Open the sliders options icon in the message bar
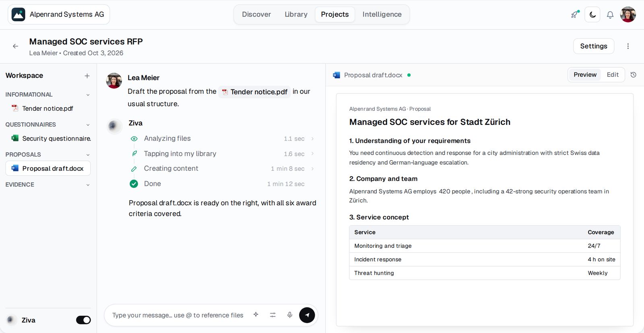The width and height of the screenshot is (644, 333). click(273, 315)
